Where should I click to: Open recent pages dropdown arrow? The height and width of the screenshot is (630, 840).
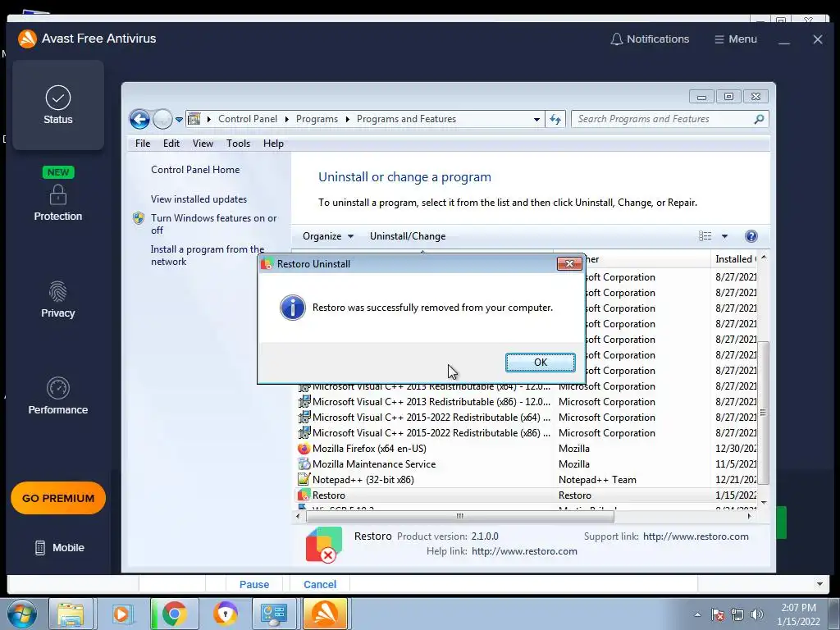point(179,120)
